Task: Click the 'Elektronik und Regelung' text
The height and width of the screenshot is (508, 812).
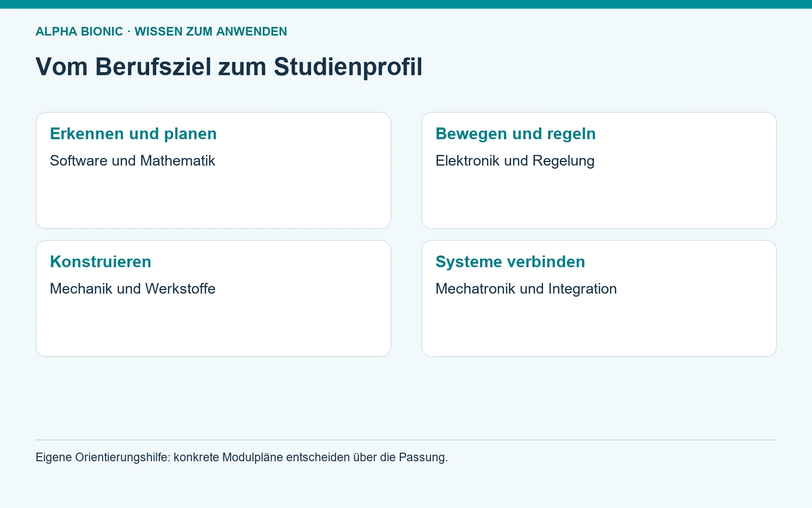Action: point(515,161)
